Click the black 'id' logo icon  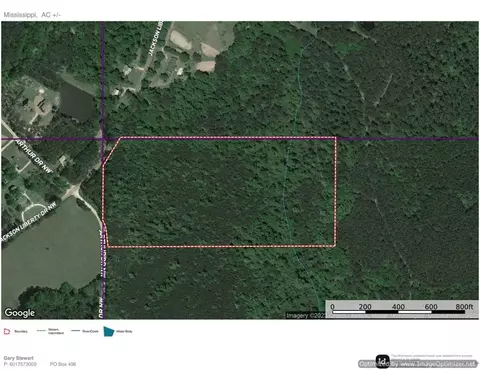coord(383,361)
